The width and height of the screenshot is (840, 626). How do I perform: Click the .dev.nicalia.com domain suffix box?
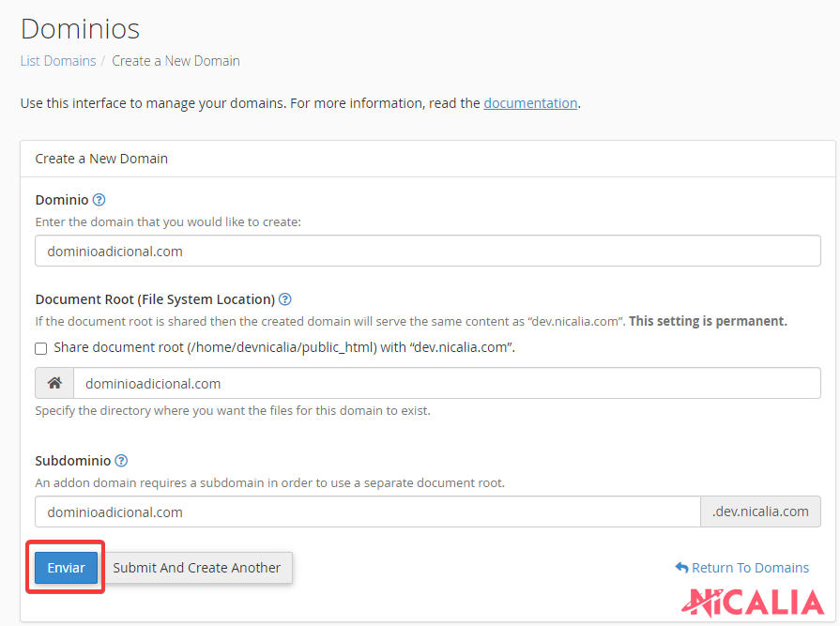click(x=760, y=511)
